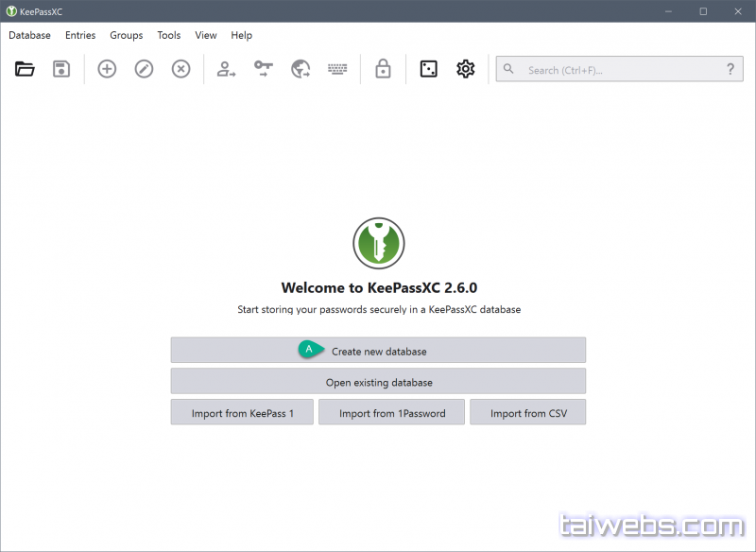The image size is (756, 552).
Task: Open the Groups menu
Action: coord(127,35)
